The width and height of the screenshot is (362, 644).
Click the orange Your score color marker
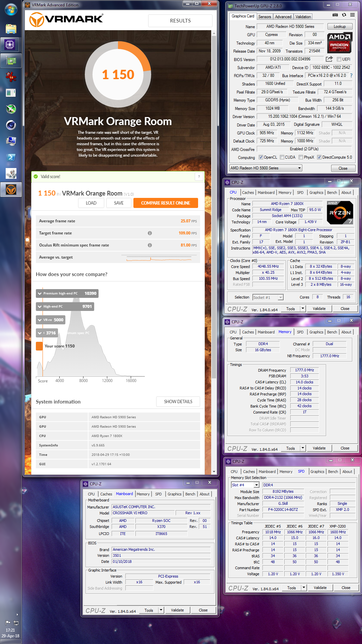pyautogui.click(x=39, y=346)
